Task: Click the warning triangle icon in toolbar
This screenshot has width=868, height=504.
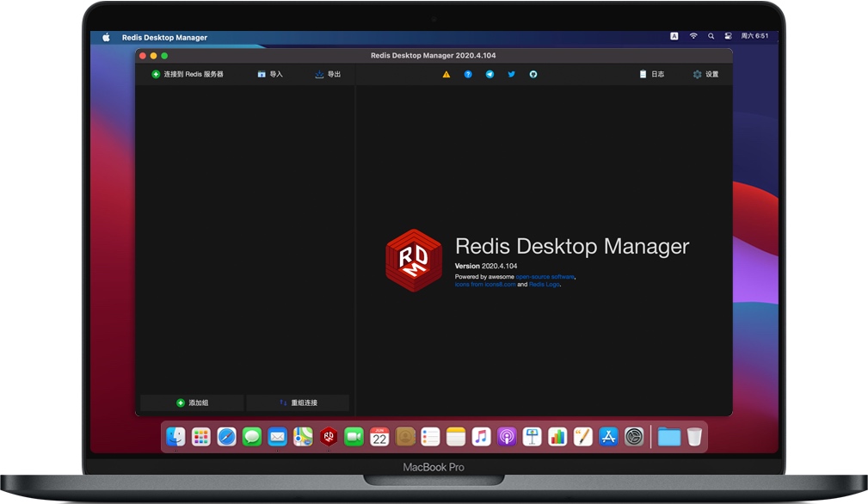Action: (446, 74)
